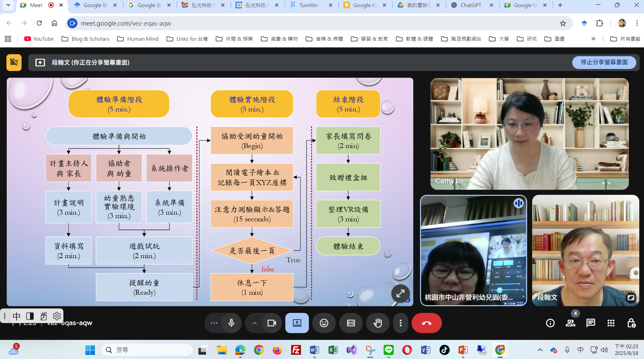Click the yellow presentation-off icon

(14, 62)
